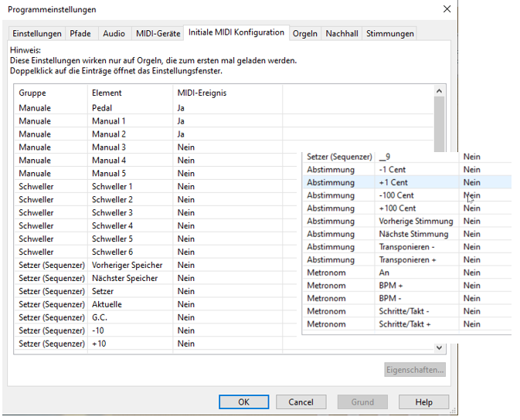520x420 pixels.
Task: Close the Programmeinstellungen dialog
Action: pyautogui.click(x=447, y=9)
